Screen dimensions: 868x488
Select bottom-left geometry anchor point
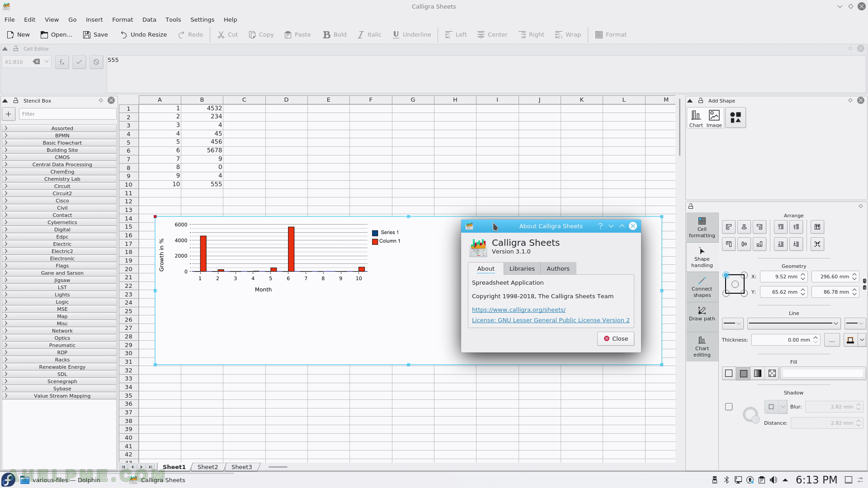(x=726, y=293)
